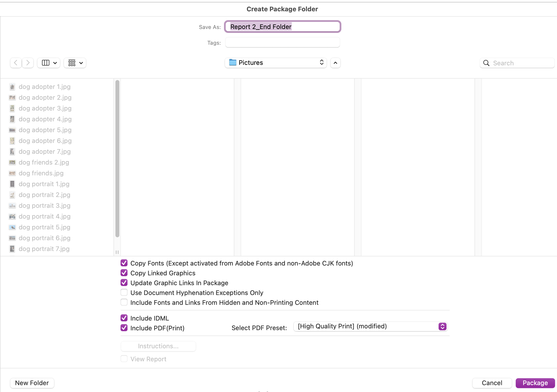Click the back navigation arrow
The height and width of the screenshot is (392, 557).
[15, 63]
